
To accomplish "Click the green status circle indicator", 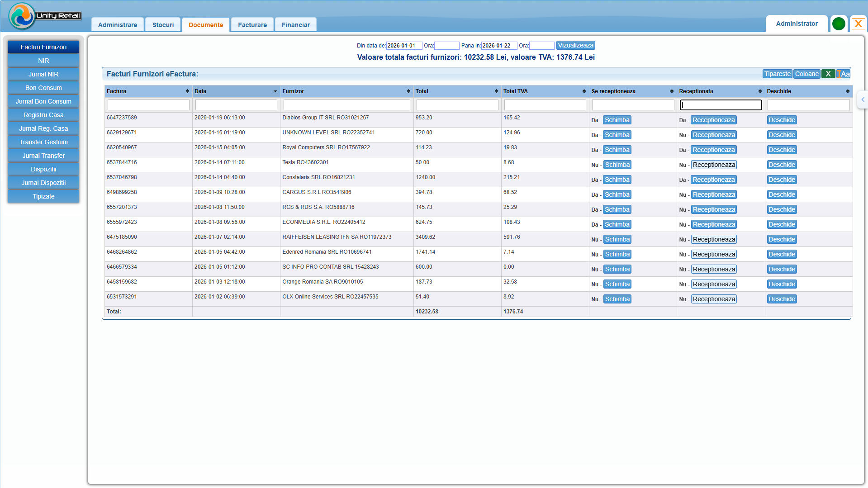I will [x=838, y=24].
